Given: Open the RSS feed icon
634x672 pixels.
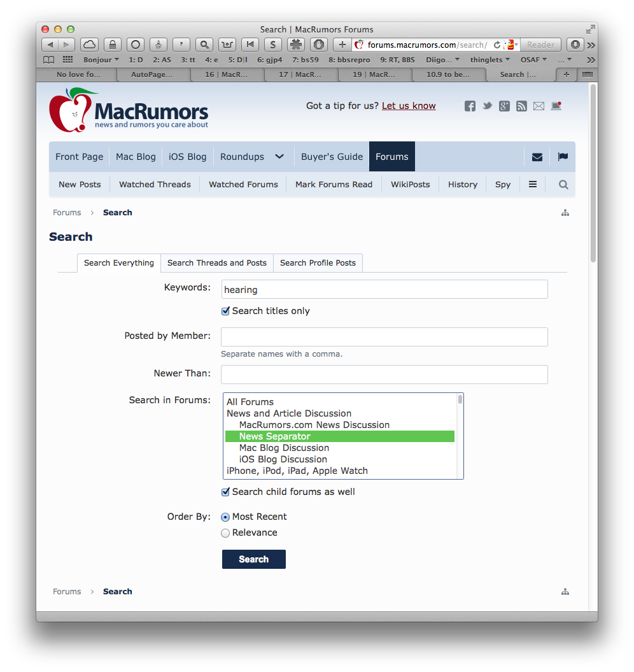Looking at the screenshot, I should click(x=521, y=106).
